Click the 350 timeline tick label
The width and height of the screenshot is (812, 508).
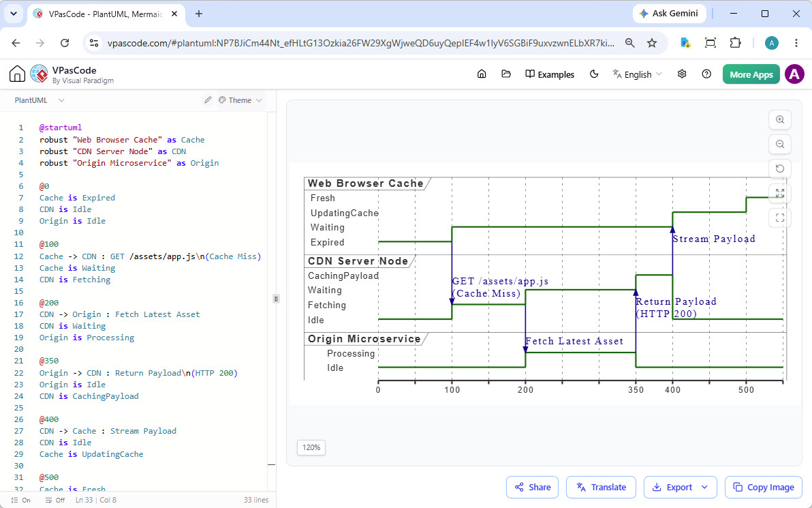(x=636, y=390)
